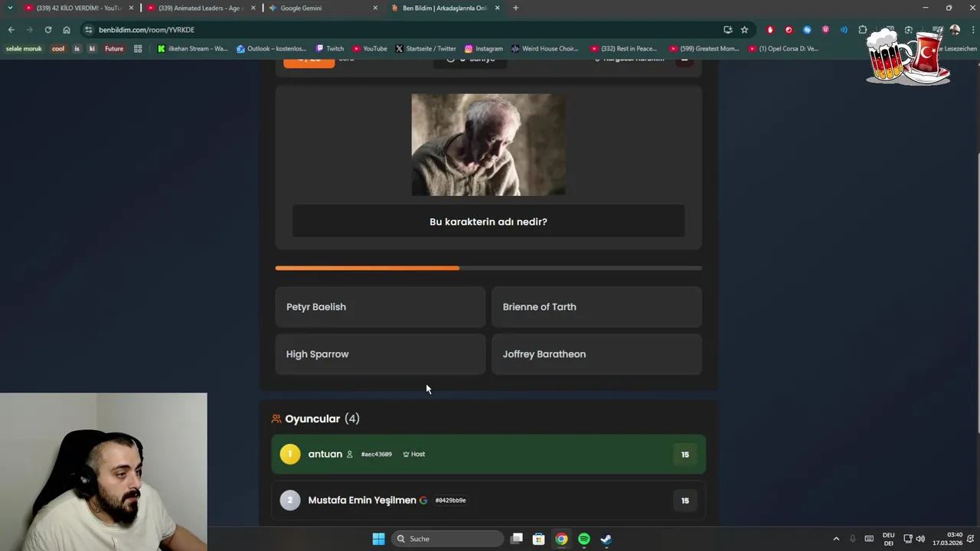Open the cool bookmark folder
Viewport: 980px width, 551px height.
click(x=58, y=48)
